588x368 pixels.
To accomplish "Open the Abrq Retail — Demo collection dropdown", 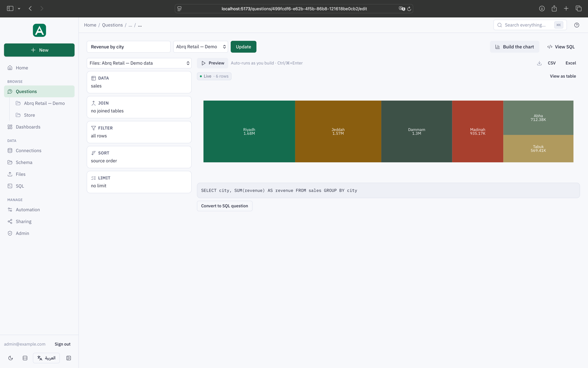I will click(201, 47).
